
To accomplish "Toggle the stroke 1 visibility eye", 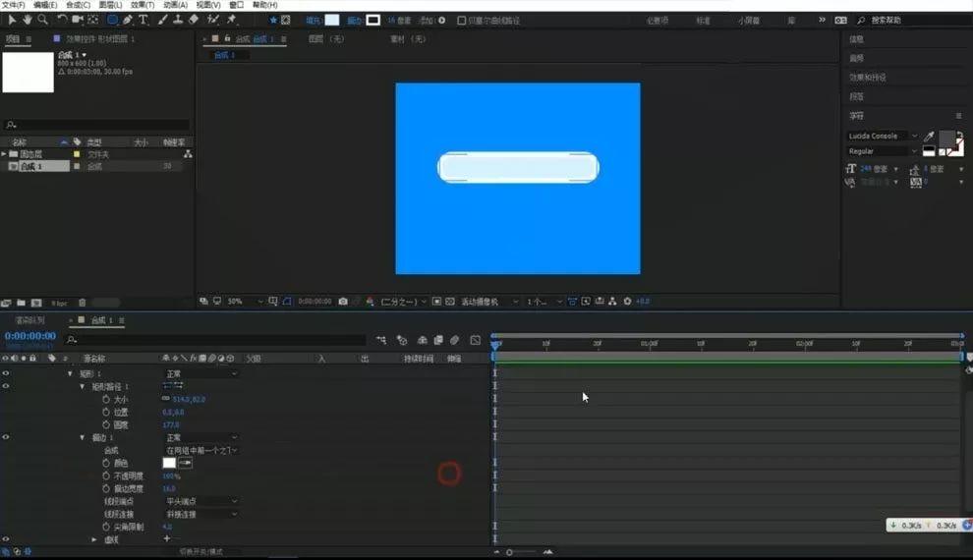I will pyautogui.click(x=6, y=437).
